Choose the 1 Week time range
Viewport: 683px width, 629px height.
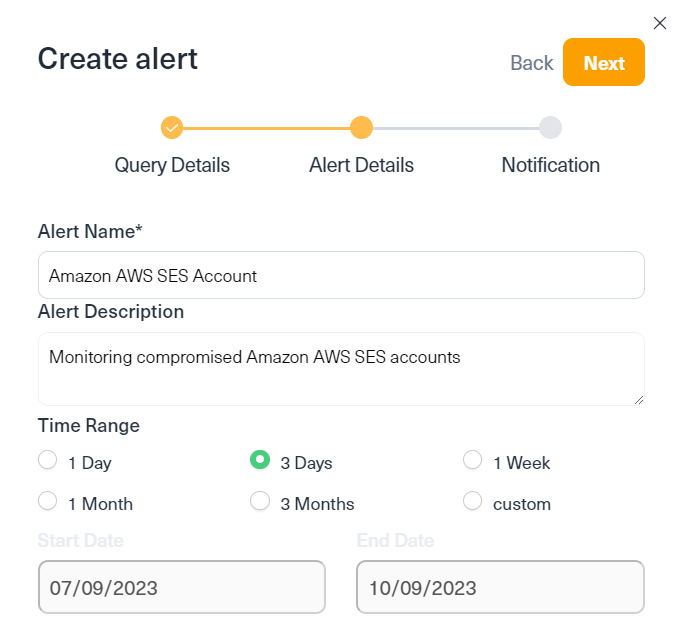tap(472, 460)
